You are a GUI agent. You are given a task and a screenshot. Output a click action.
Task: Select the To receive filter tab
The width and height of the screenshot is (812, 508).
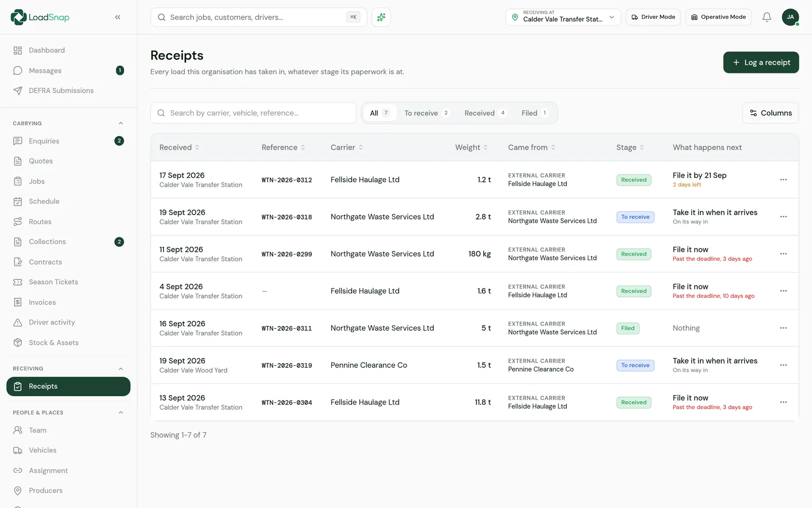426,113
